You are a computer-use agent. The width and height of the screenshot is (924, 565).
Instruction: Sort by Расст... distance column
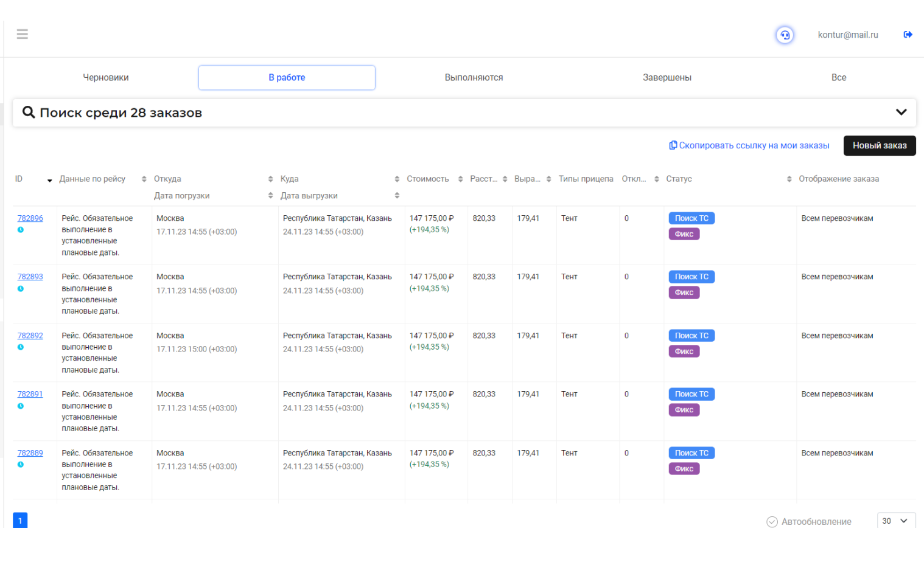point(505,179)
